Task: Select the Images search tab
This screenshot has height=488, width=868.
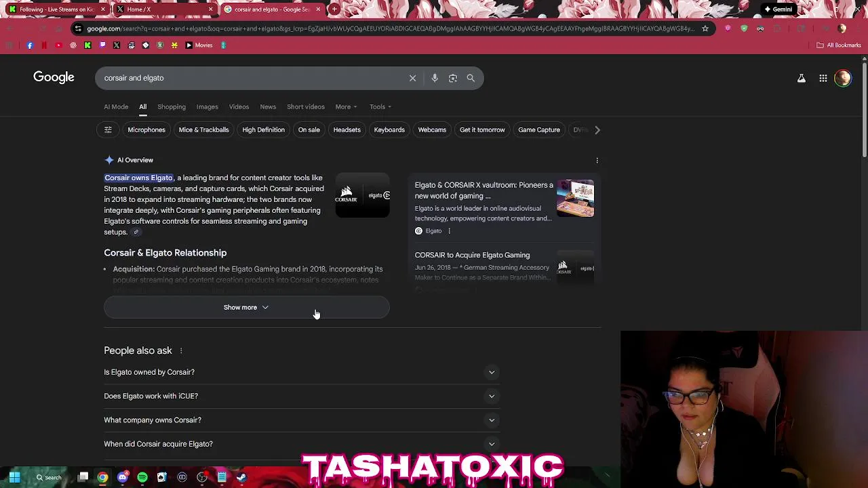Action: 208,106
